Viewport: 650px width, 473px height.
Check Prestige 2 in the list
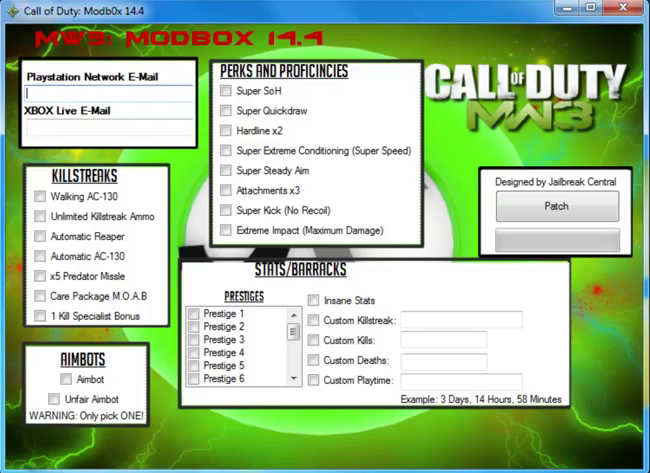pos(194,327)
